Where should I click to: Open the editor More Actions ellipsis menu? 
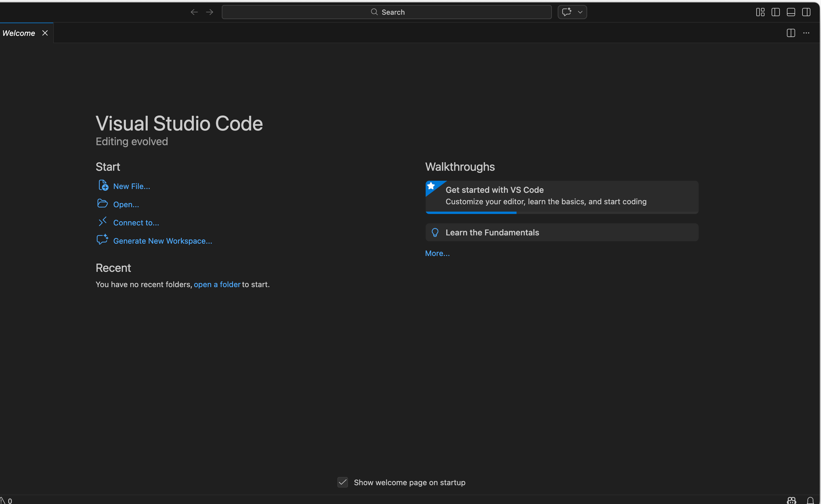click(x=806, y=33)
